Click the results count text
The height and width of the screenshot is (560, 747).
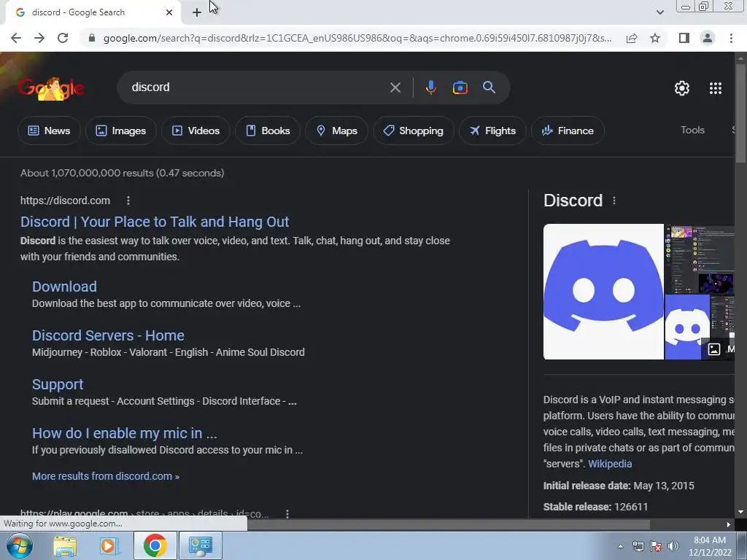[x=122, y=173]
